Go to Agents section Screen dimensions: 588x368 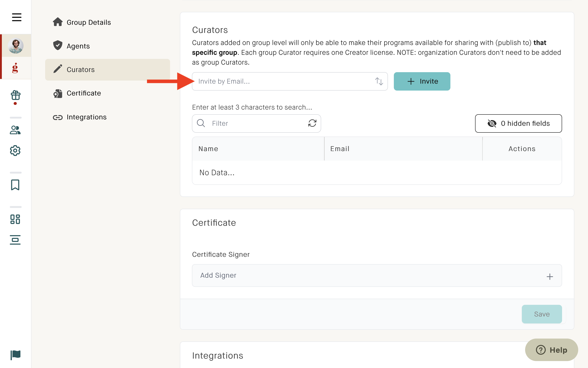coord(107,46)
